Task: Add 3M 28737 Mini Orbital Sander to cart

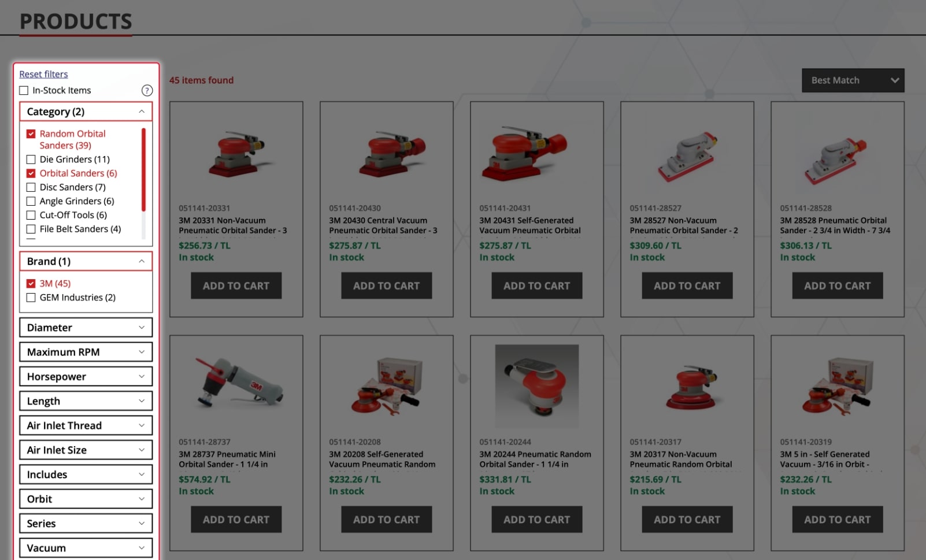Action: [236, 520]
